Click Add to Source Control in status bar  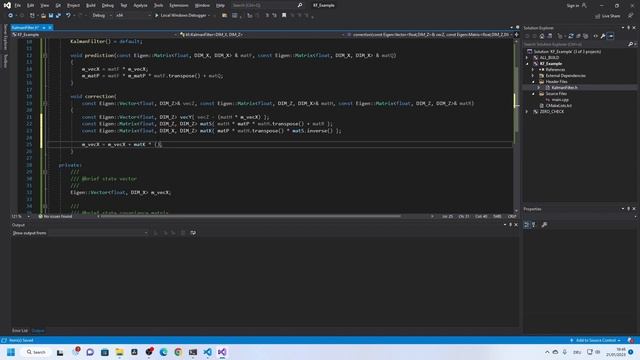point(596,340)
